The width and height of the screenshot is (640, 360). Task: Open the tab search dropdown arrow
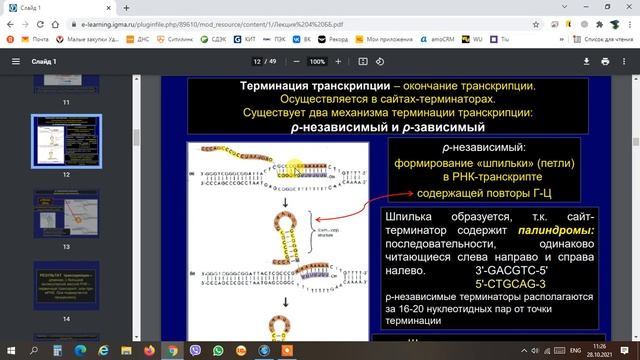click(564, 7)
